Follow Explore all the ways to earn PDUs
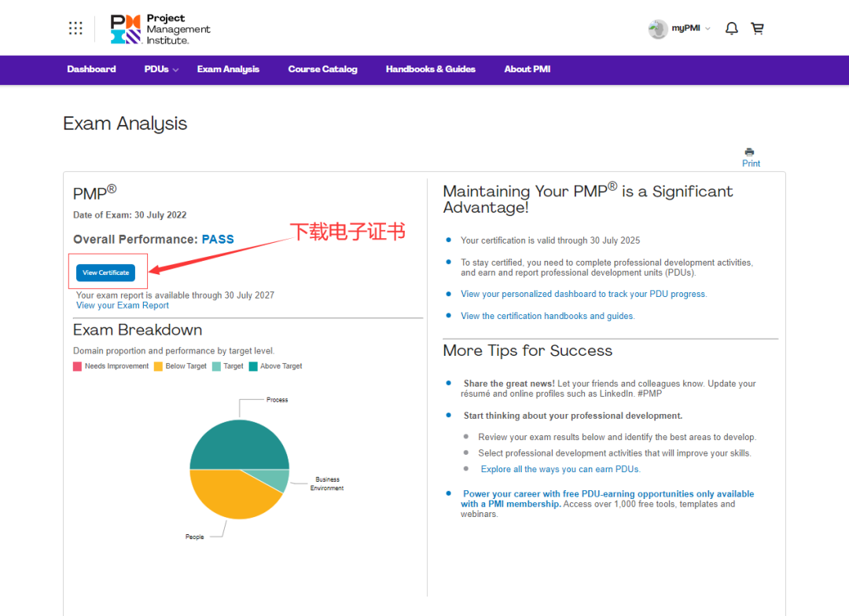The image size is (849, 616). click(x=560, y=469)
